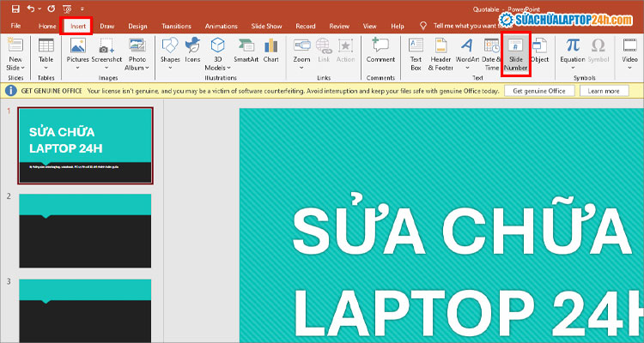This screenshot has height=343, width=644.
Task: Open the Help tab
Action: point(398,26)
